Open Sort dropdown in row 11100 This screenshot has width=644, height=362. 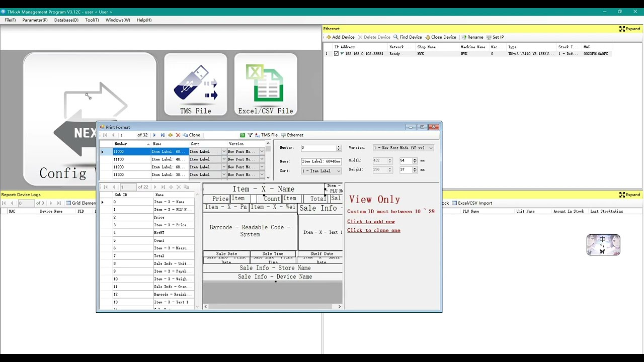(224, 159)
